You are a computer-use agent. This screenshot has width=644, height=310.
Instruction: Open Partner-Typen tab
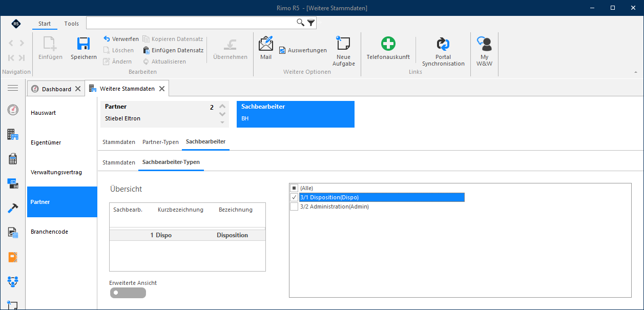tap(160, 142)
